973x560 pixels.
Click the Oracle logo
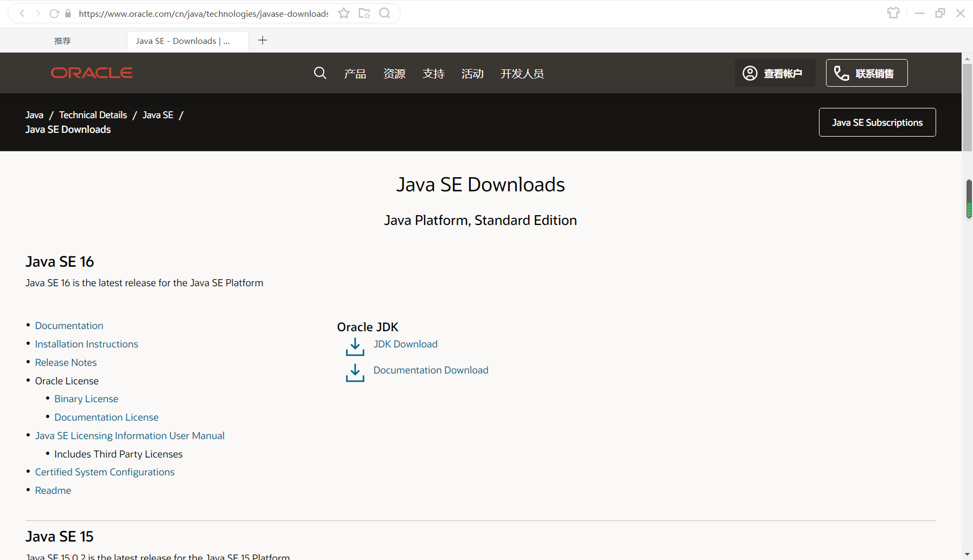[92, 73]
